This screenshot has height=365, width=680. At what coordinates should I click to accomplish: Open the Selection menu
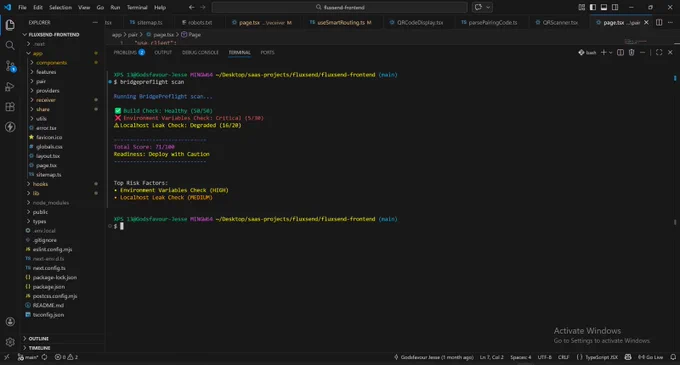click(60, 7)
